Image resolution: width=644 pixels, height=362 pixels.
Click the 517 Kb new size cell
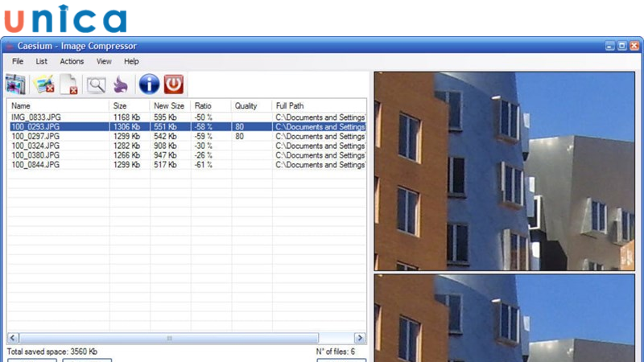tap(165, 165)
